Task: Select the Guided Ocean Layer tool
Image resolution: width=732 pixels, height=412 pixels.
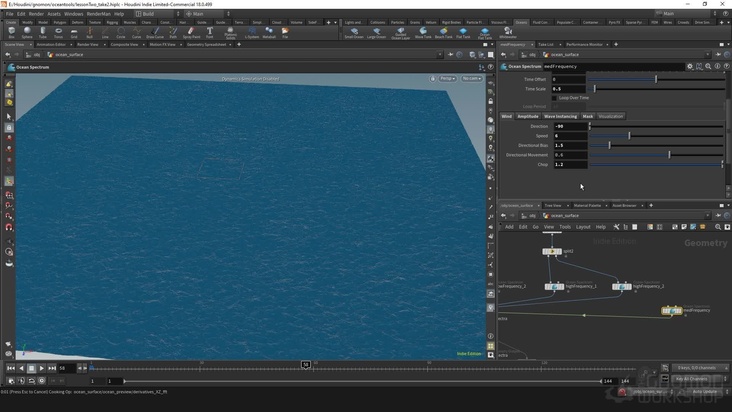Action: click(401, 33)
